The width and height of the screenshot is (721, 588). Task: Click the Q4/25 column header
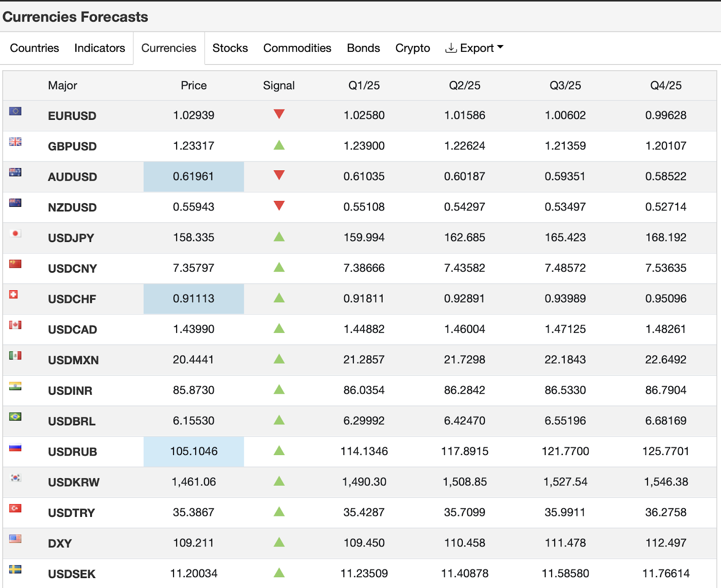[666, 86]
